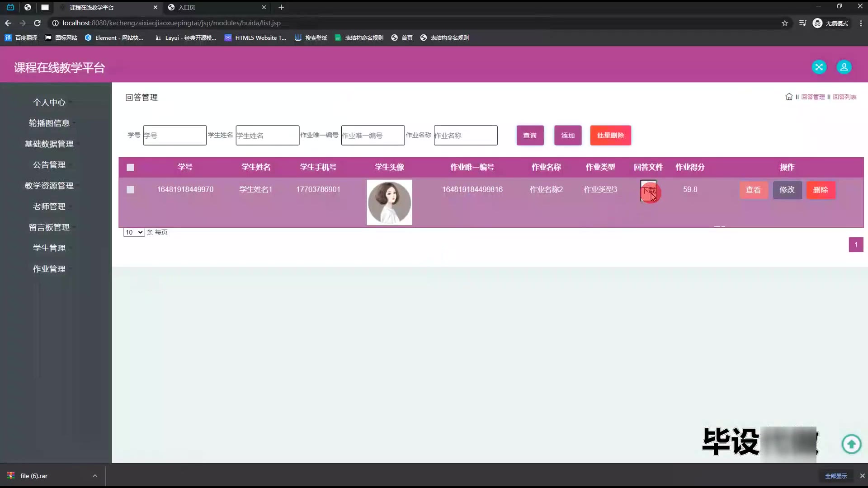Expand 作业管理 sidebar menu
868x488 pixels.
[49, 269]
